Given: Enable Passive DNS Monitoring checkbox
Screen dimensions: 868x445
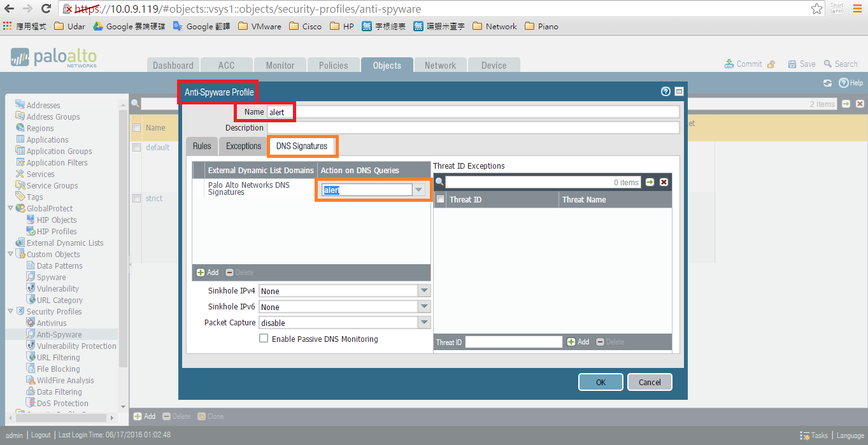Looking at the screenshot, I should [x=264, y=339].
